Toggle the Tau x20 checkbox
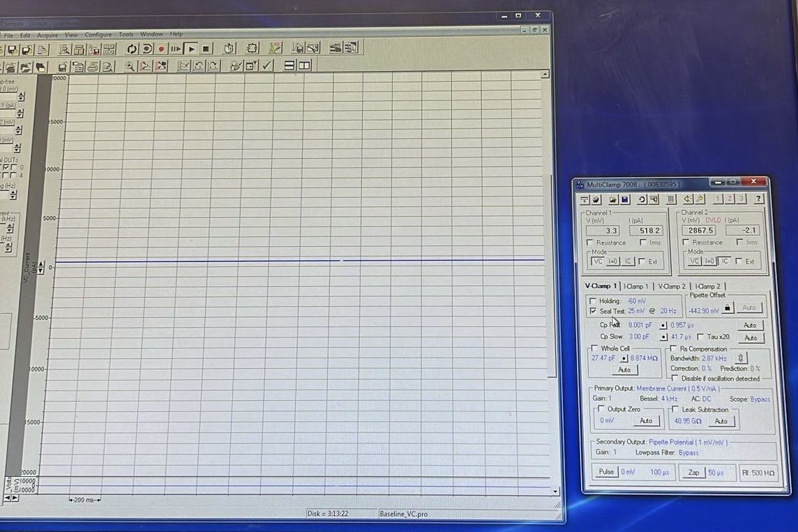 click(700, 337)
